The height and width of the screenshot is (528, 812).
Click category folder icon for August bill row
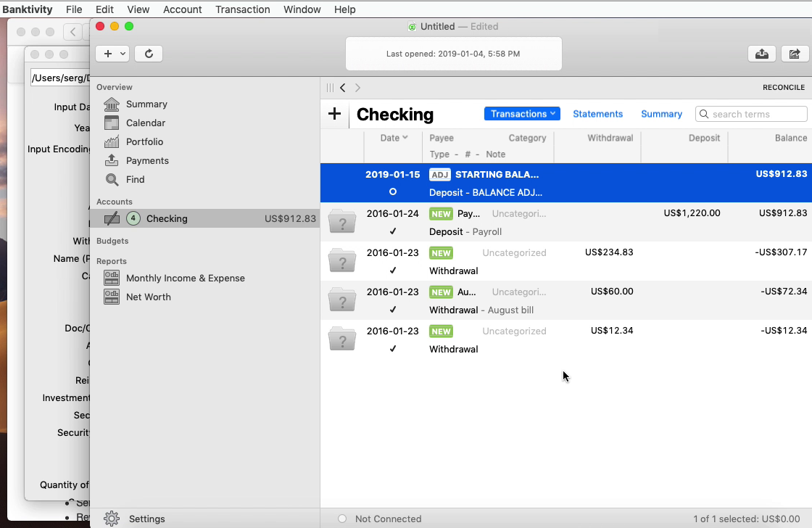[341, 300]
